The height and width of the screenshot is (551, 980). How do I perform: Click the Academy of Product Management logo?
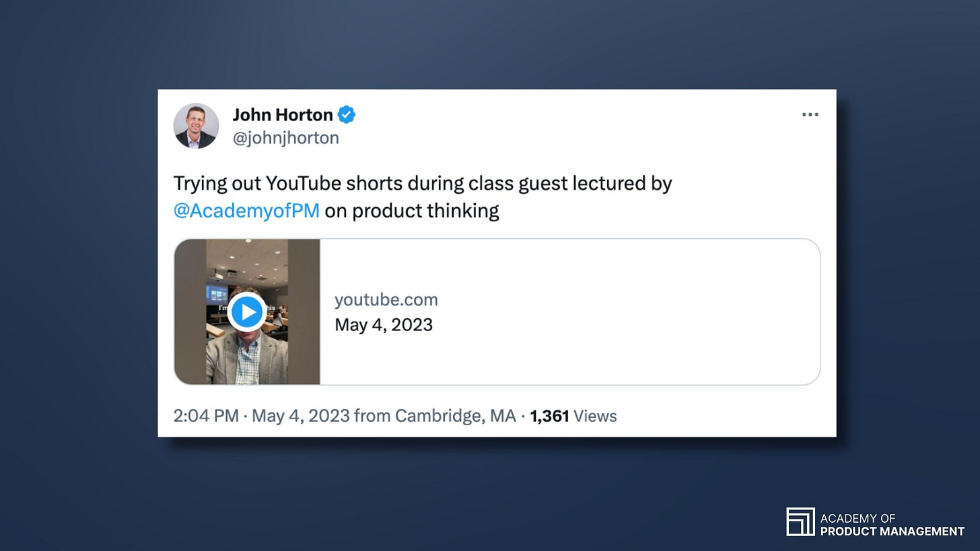click(875, 523)
